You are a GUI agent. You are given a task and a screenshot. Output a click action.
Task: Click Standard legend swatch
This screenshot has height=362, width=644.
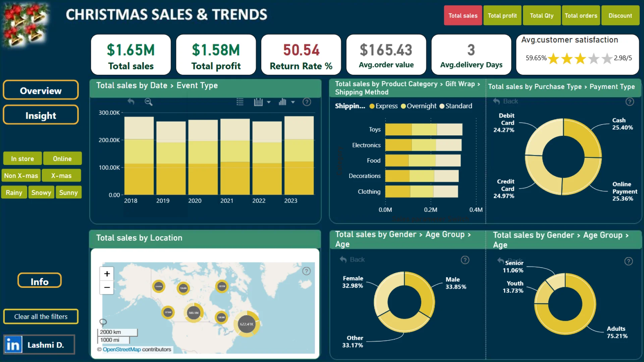pyautogui.click(x=442, y=106)
